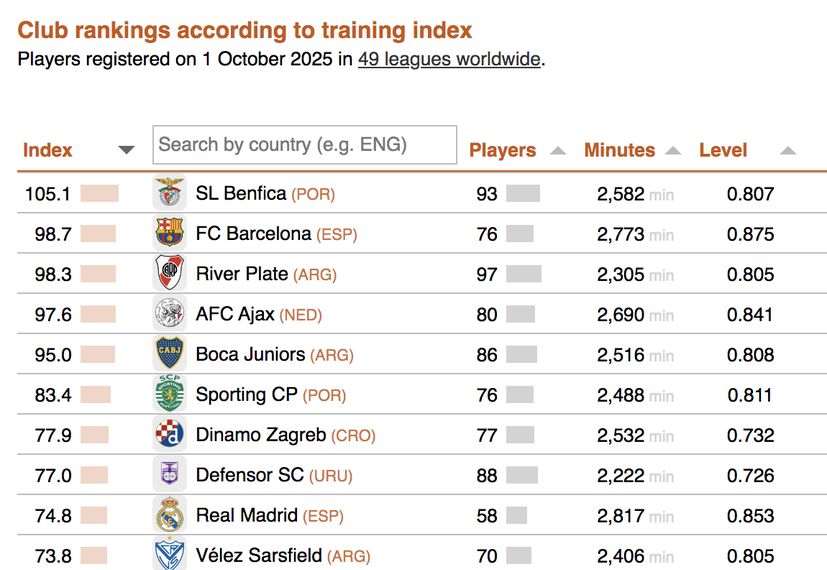The image size is (827, 570).
Task: Click the Defensor SC club crest
Action: (x=170, y=475)
